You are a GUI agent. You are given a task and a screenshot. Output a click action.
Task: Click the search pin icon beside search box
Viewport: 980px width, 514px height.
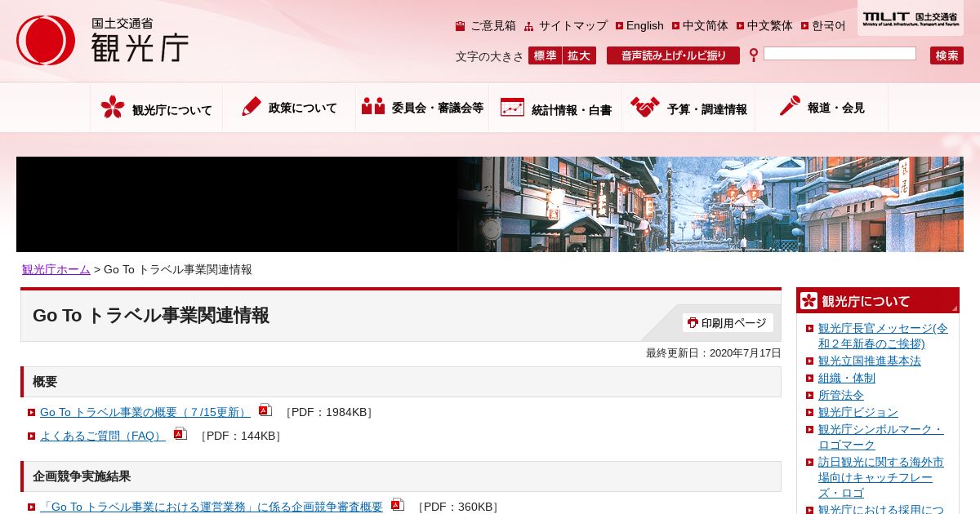tap(754, 55)
